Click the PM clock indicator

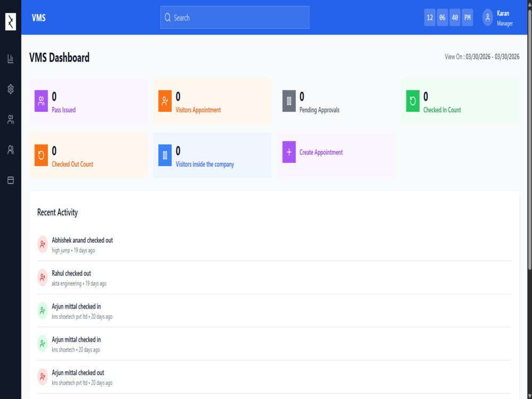[x=468, y=18]
